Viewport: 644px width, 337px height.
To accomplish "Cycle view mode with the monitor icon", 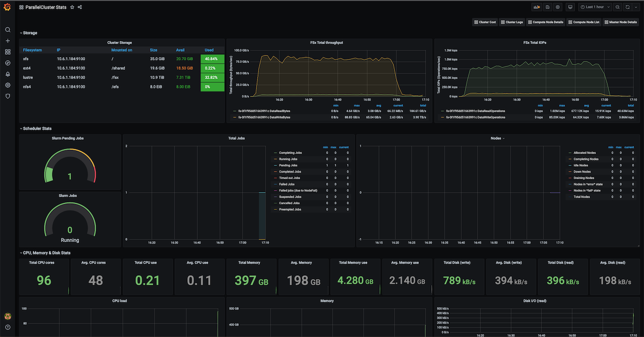I will (x=571, y=7).
